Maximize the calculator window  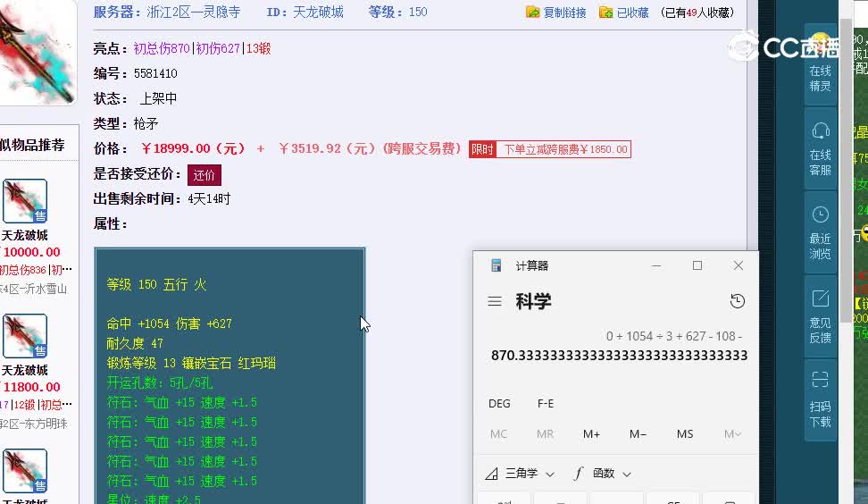pos(697,265)
